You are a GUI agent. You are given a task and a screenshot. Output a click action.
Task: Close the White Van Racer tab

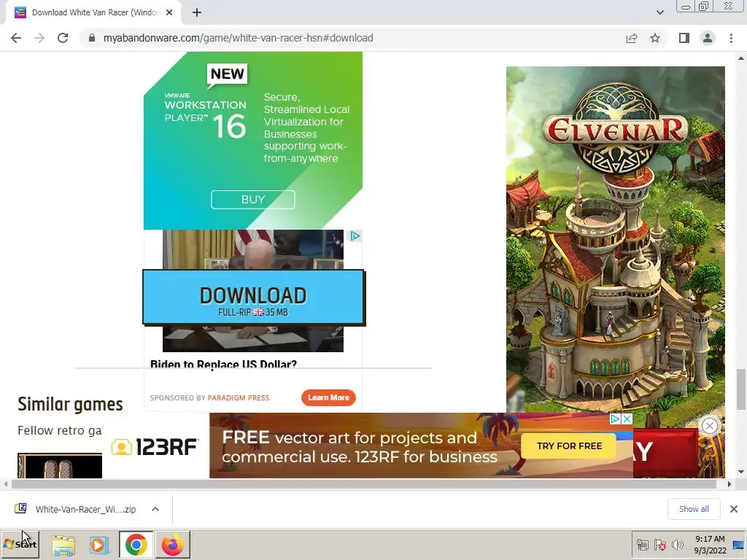(x=169, y=12)
